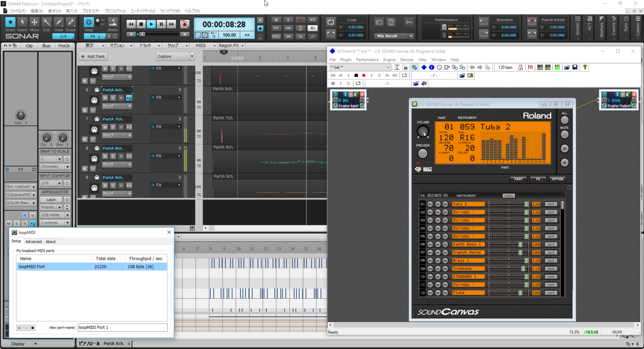
Task: Click the Add Track button
Action: point(93,56)
